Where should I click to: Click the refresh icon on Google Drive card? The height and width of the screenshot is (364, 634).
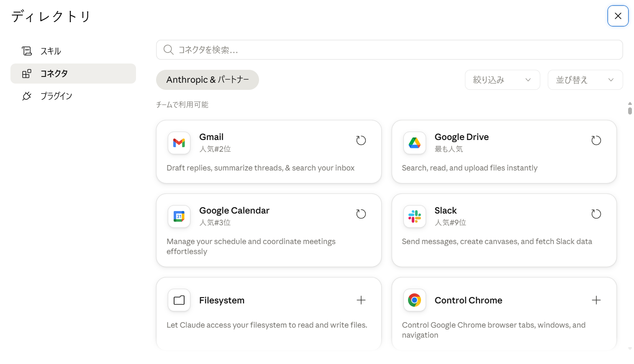pyautogui.click(x=596, y=140)
